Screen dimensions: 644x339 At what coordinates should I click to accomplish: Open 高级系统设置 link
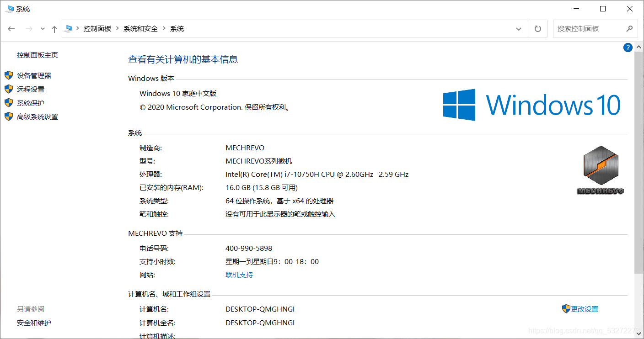38,117
